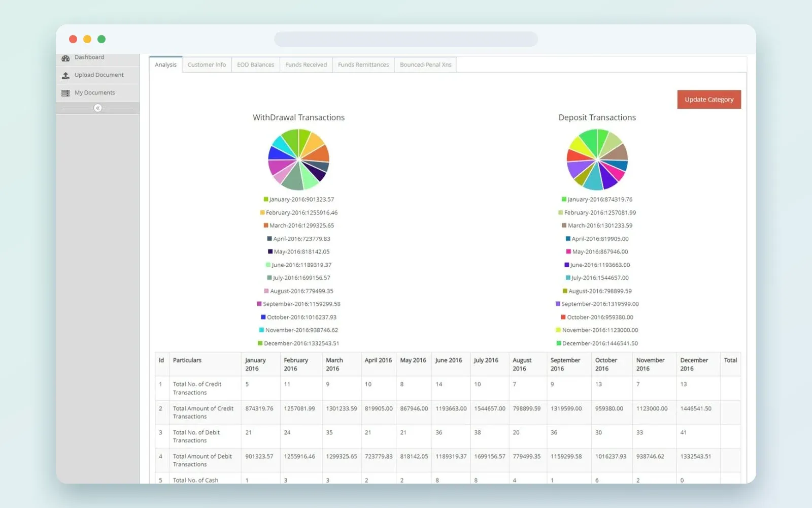Click the Total No. of Cash row label
Viewport: 812px width, 508px height.
click(195, 480)
